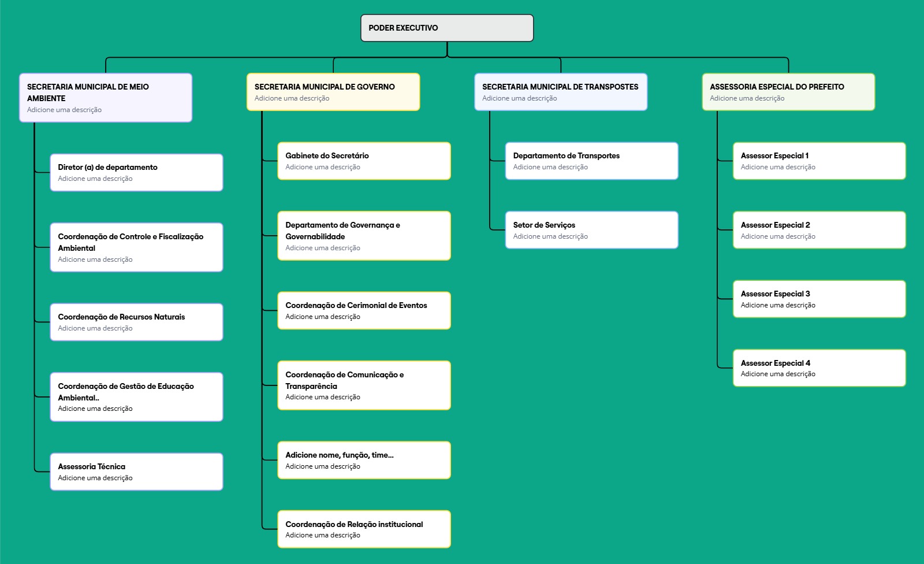Click Coordenação de Gestão de Educação Ambiental
Image resolution: width=924 pixels, height=564 pixels.
coord(136,396)
